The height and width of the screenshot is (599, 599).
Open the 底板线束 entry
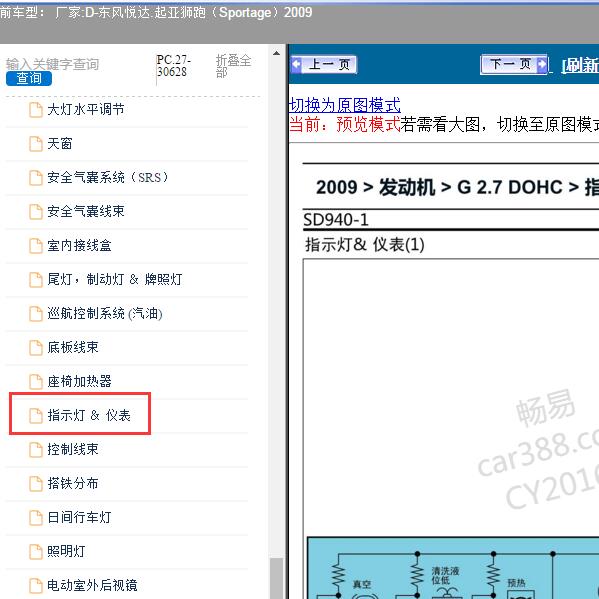pos(73,347)
